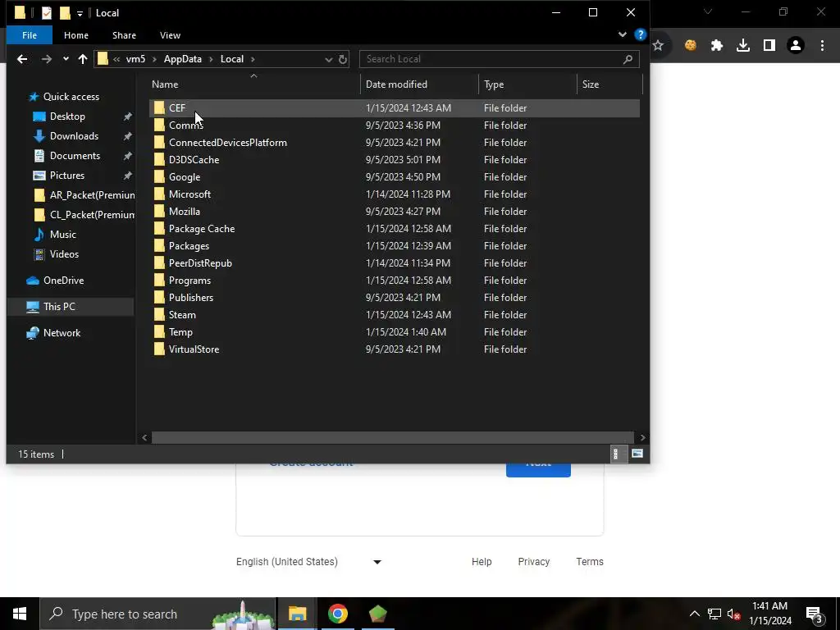
Task: Go forward using the forward arrow
Action: pyautogui.click(x=47, y=59)
